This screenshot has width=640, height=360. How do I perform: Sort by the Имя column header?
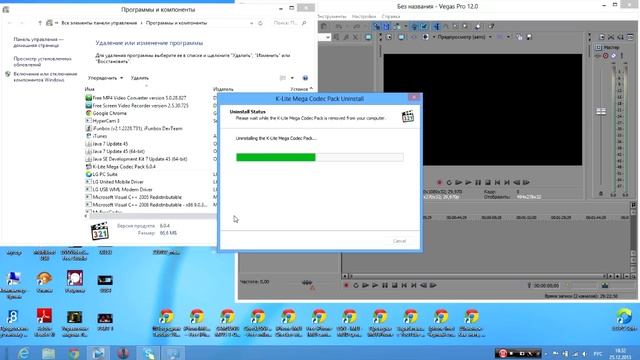pyautogui.click(x=89, y=89)
